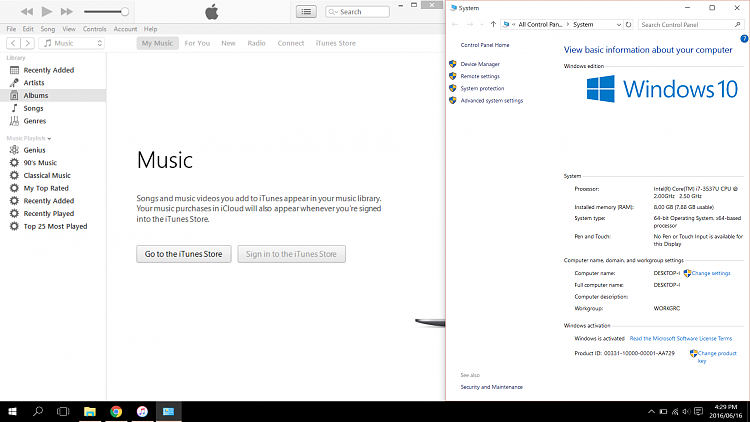Open the iTunes Edit menu
The width and height of the screenshot is (750, 422).
28,29
